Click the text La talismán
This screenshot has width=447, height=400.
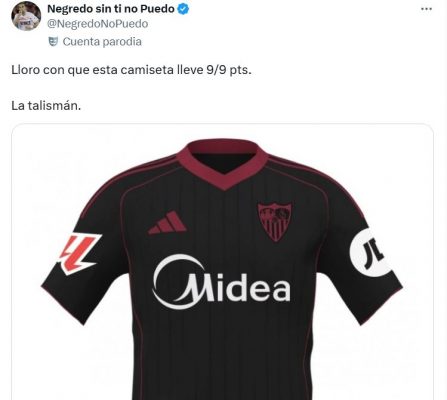(46, 106)
